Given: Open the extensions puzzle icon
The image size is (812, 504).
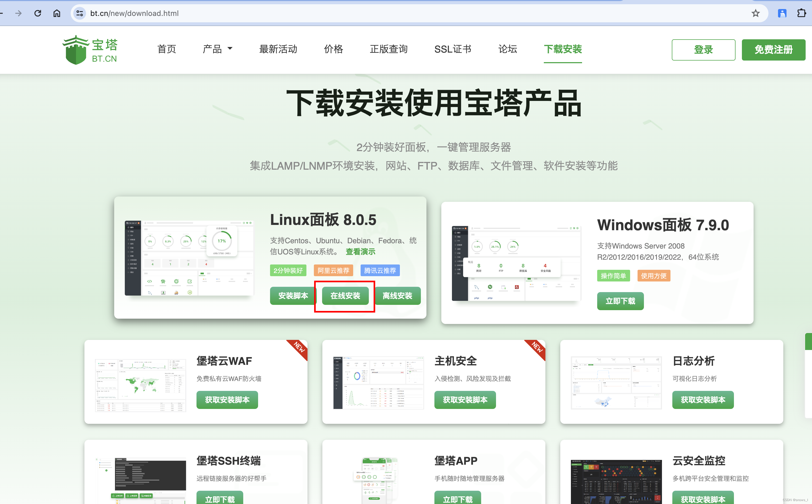Looking at the screenshot, I should pos(802,13).
